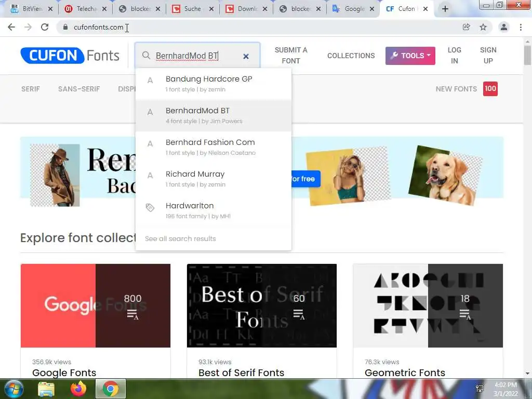
Task: Click Best of Serif Fonts title
Action: (x=241, y=373)
